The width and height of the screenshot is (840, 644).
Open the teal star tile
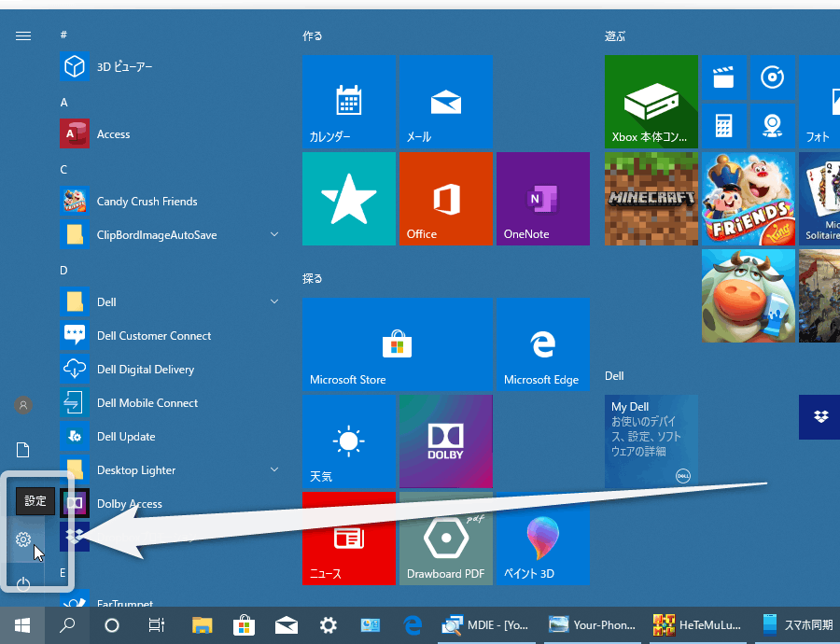[x=349, y=199]
